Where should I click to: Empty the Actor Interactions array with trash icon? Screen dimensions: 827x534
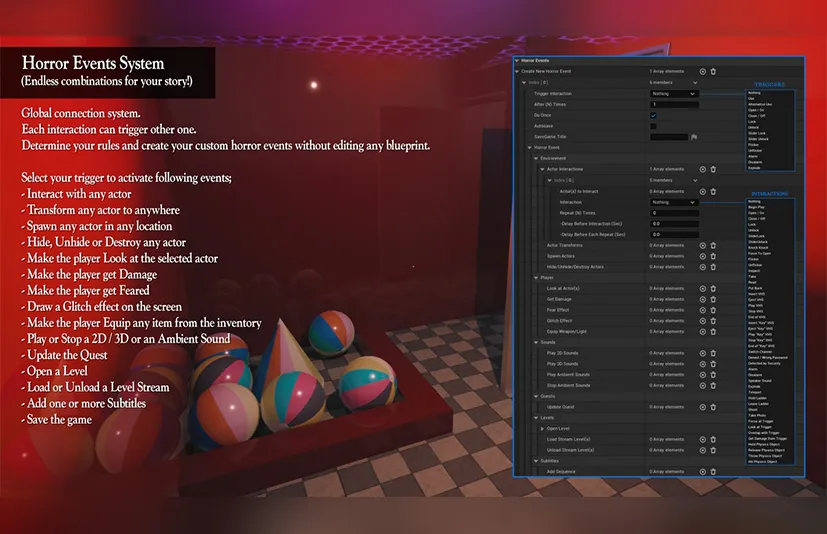coord(713,169)
